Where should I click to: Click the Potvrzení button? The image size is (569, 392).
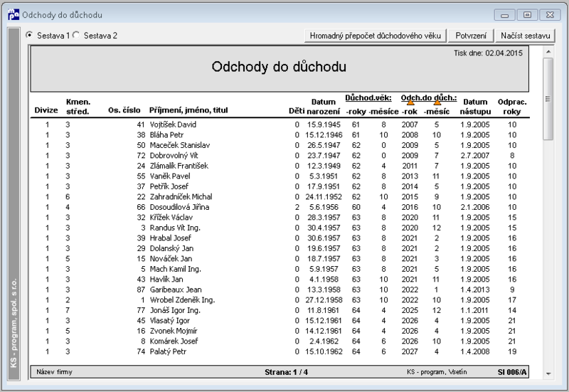point(471,36)
